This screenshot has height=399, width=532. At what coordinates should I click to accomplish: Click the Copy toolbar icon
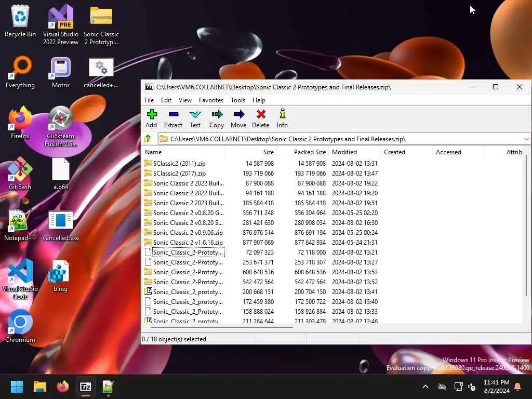tap(217, 118)
